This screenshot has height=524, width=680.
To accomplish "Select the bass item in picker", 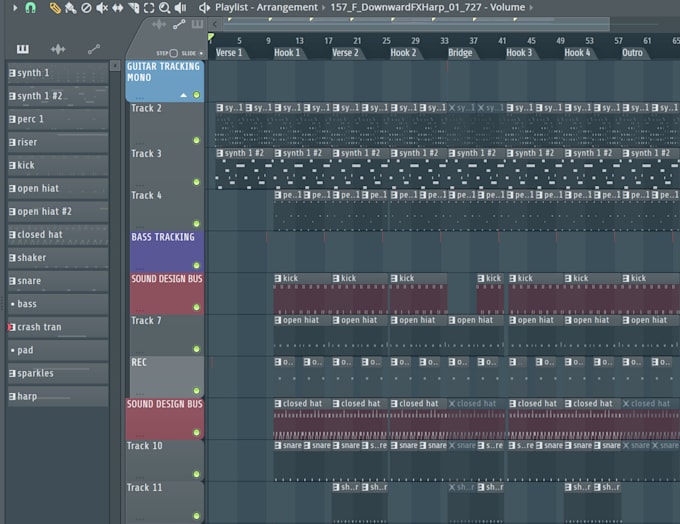I will (x=58, y=304).
